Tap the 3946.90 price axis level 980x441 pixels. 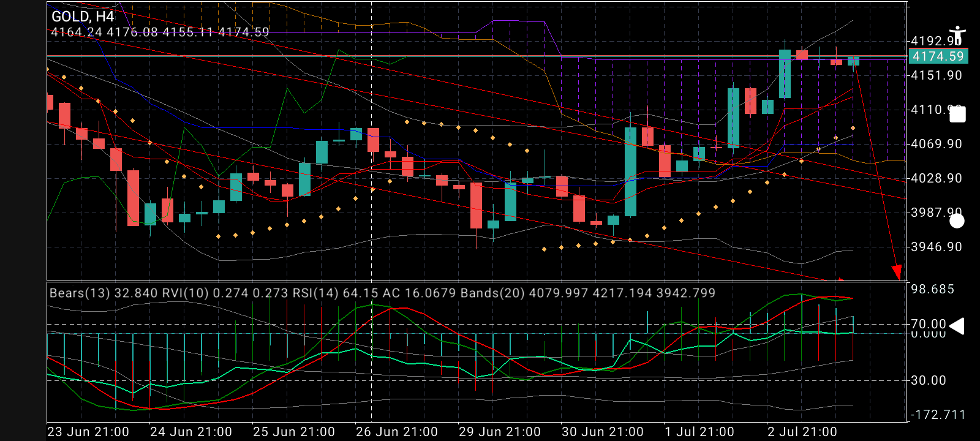coord(937,247)
